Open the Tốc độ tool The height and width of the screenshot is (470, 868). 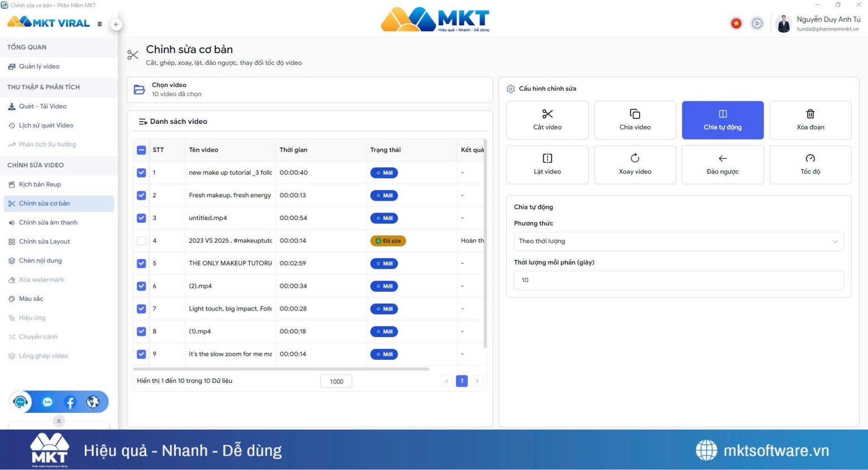810,165
